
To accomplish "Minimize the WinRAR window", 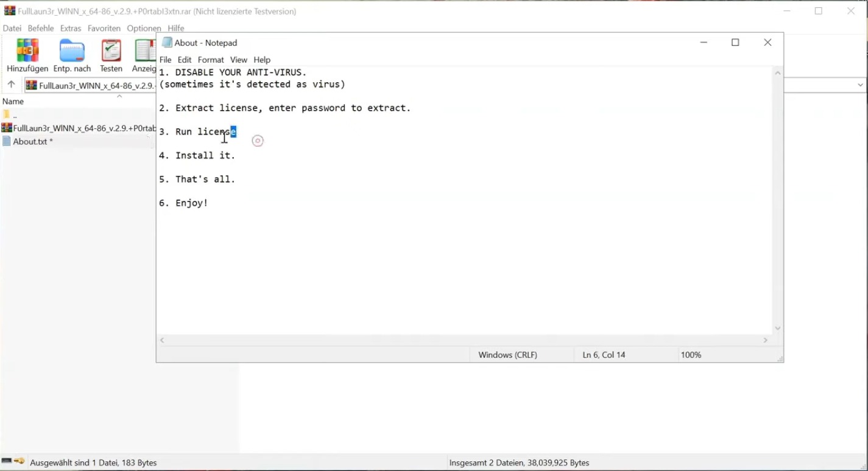I will tap(787, 11).
